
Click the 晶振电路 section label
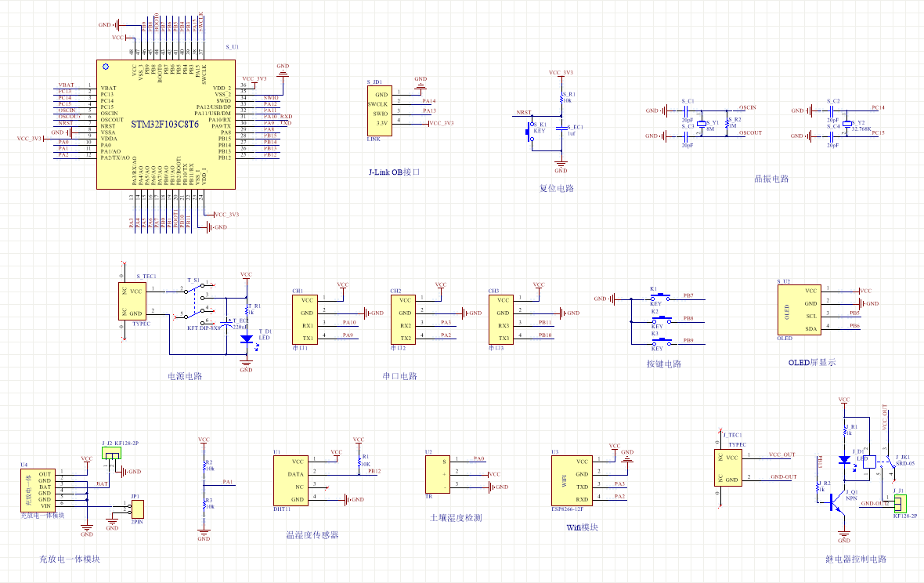[x=771, y=179]
